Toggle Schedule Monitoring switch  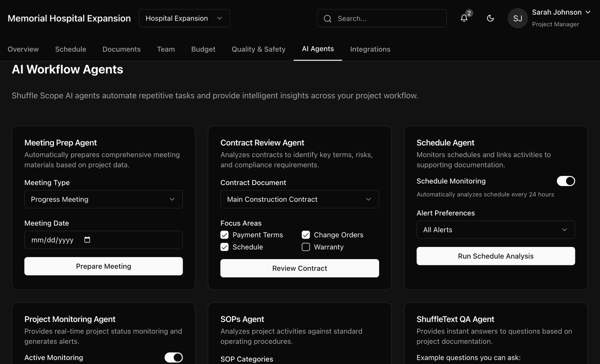566,181
